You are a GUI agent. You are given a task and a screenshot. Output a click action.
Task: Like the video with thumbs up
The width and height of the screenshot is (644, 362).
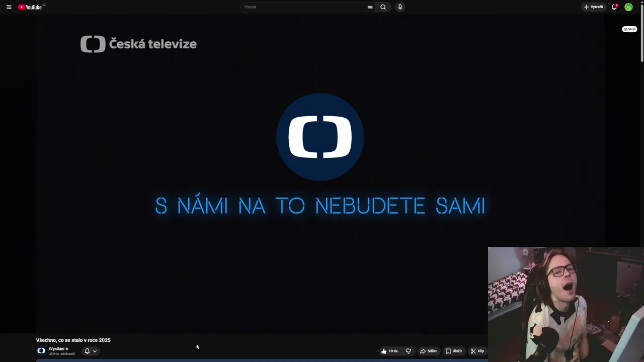(x=390, y=351)
